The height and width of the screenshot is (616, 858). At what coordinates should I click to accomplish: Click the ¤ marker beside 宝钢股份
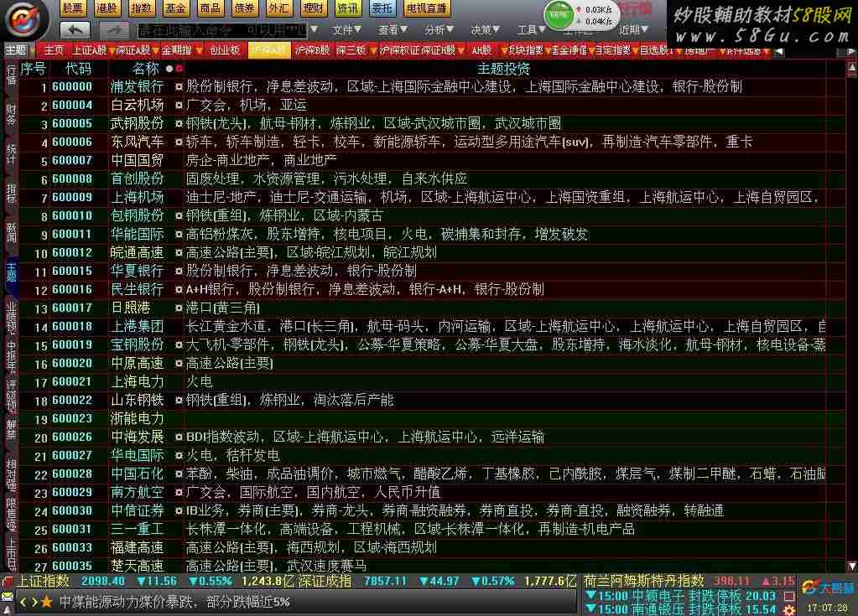point(179,345)
